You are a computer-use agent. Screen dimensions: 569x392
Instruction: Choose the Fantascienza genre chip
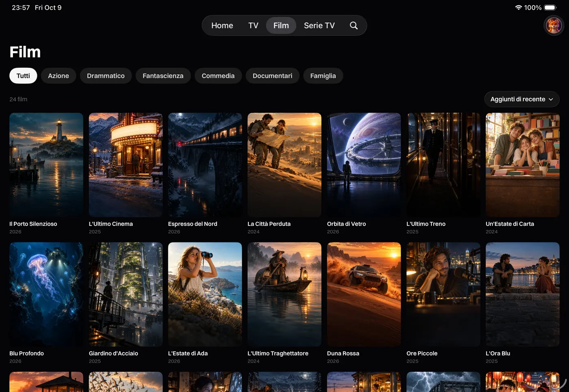(x=163, y=76)
